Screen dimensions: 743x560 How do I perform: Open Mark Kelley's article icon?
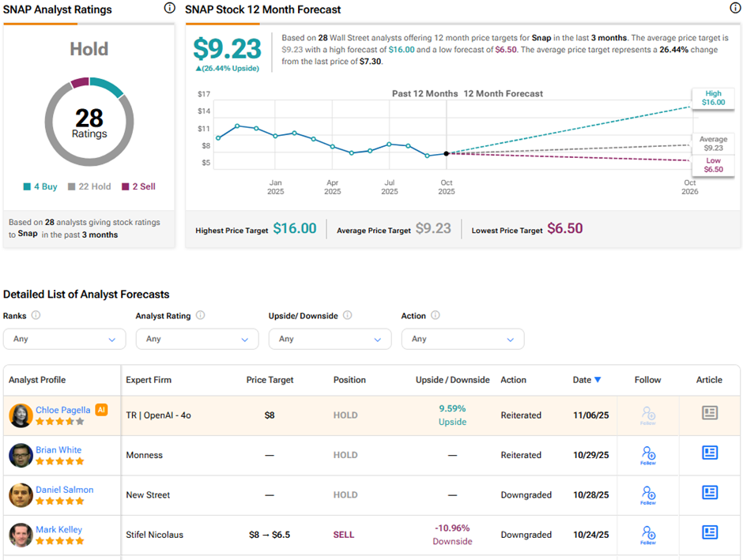point(709,532)
